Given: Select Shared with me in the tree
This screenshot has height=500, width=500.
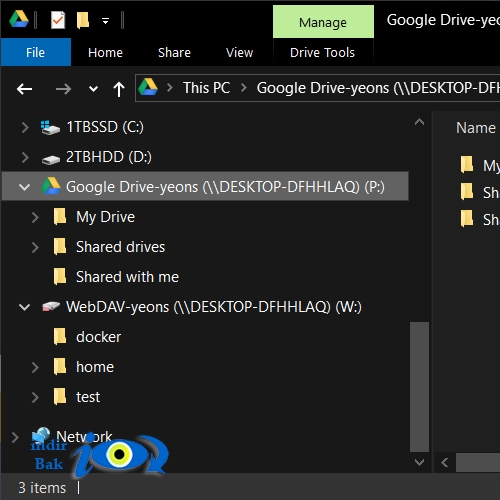Looking at the screenshot, I should click(x=127, y=277).
